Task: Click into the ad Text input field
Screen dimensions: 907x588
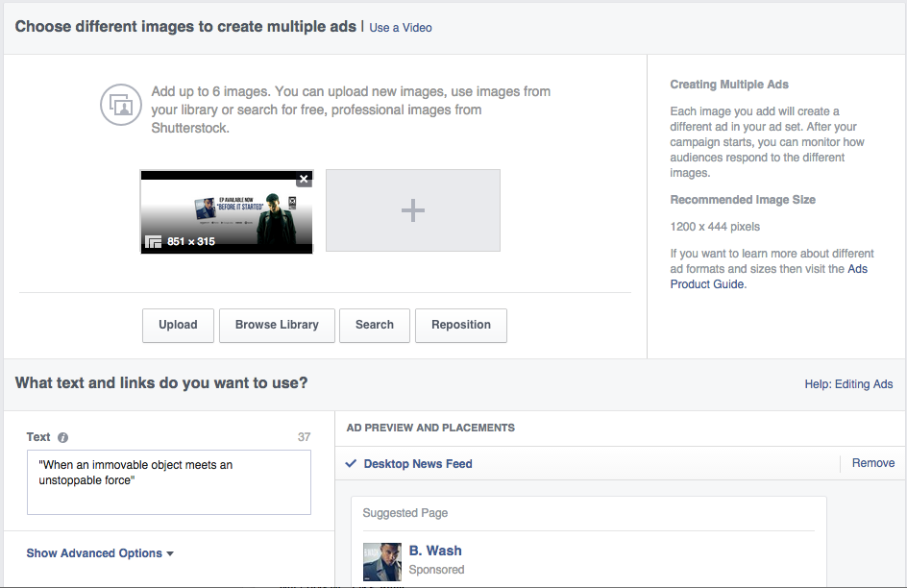Action: tap(169, 482)
